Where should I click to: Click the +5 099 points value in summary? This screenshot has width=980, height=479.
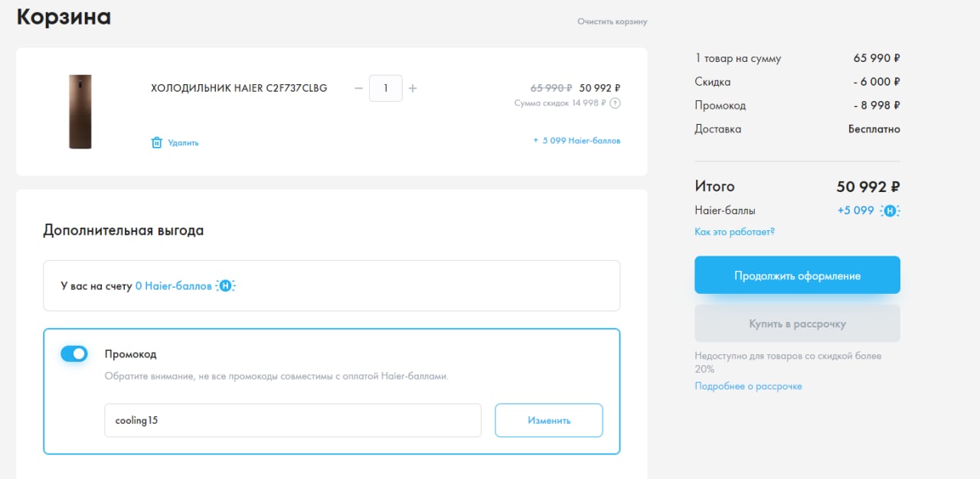pyautogui.click(x=856, y=210)
